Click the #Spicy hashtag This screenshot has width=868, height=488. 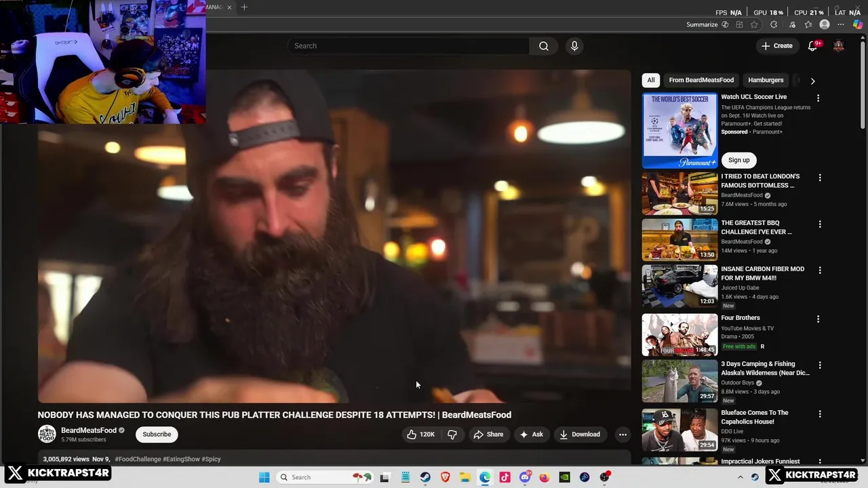(x=211, y=460)
